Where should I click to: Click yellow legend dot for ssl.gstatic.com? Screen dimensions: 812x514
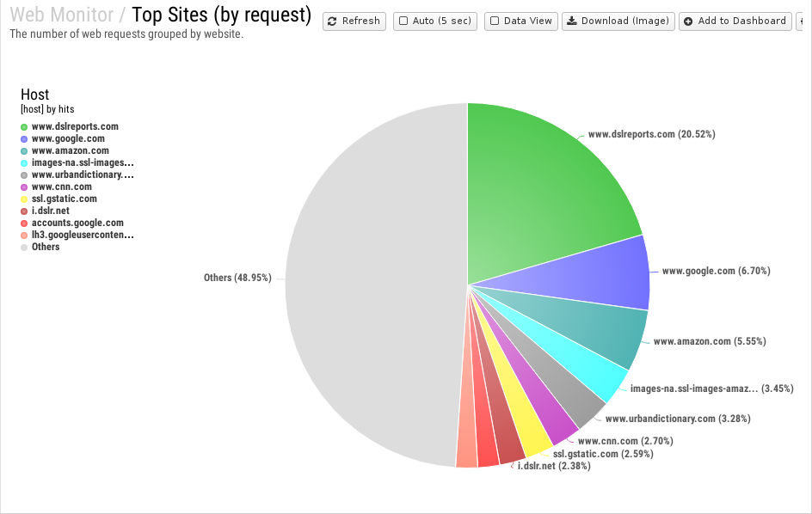point(24,199)
